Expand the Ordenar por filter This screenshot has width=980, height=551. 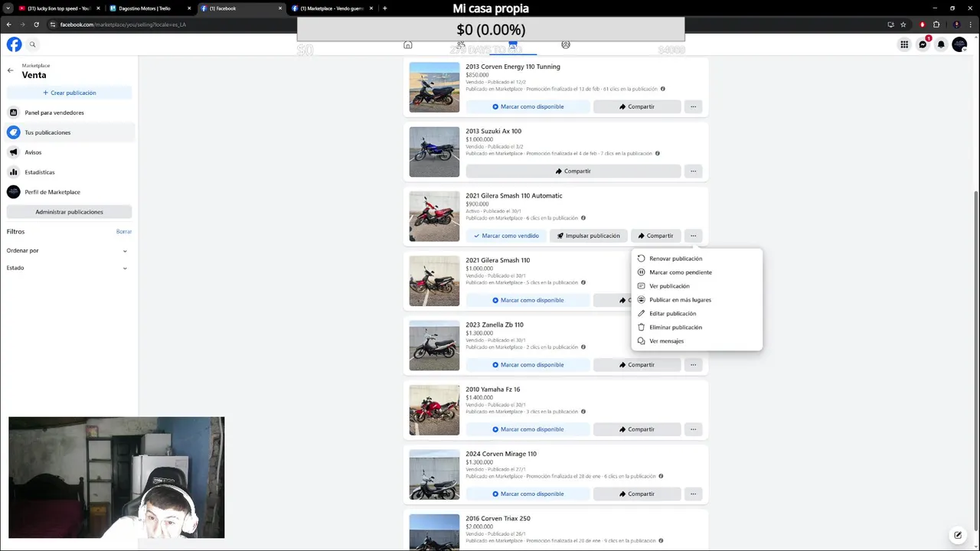click(x=68, y=250)
